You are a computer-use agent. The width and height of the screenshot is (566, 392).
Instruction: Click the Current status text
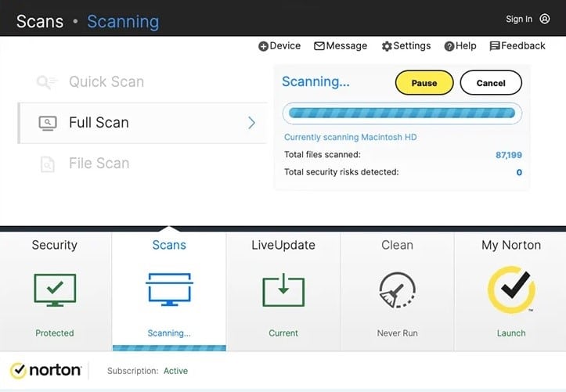(283, 333)
